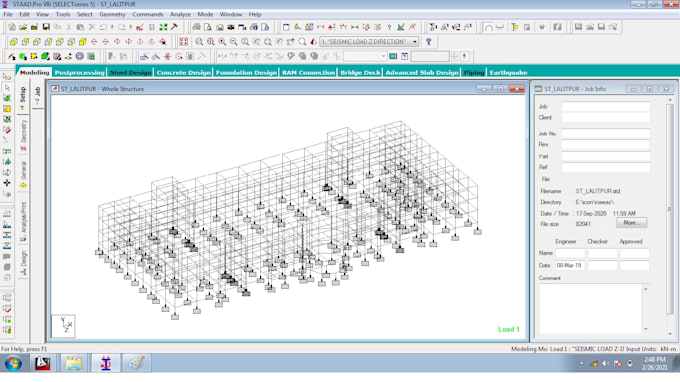
Task: Click the red chart edit icon
Action: (x=140, y=27)
